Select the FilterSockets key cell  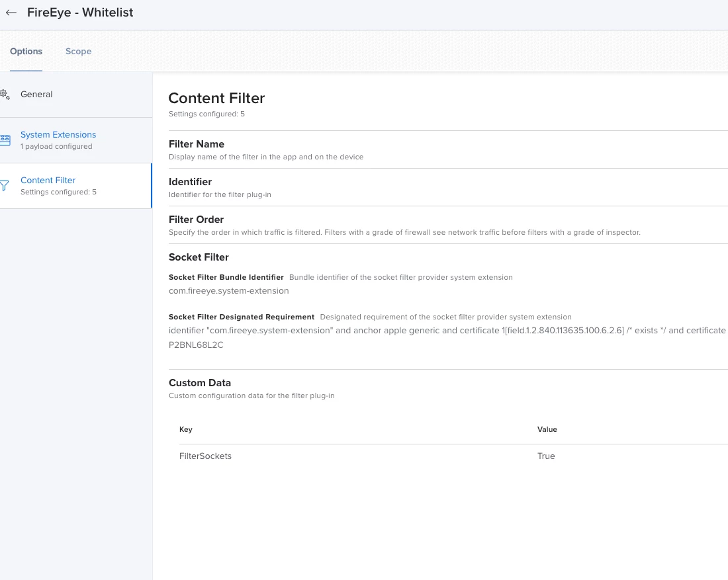tap(205, 456)
